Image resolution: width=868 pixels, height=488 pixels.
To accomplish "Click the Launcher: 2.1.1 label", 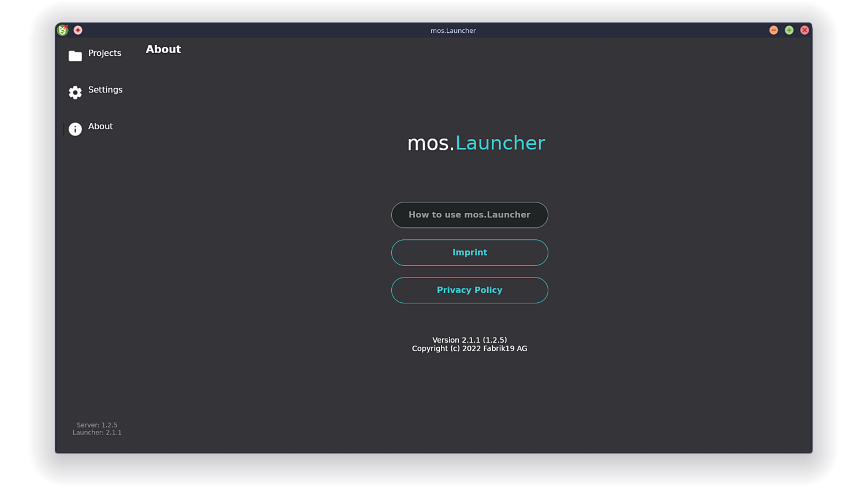I will (x=98, y=432).
